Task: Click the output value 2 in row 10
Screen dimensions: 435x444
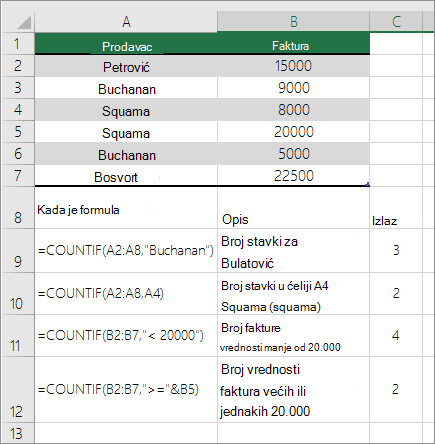Action: tap(396, 294)
